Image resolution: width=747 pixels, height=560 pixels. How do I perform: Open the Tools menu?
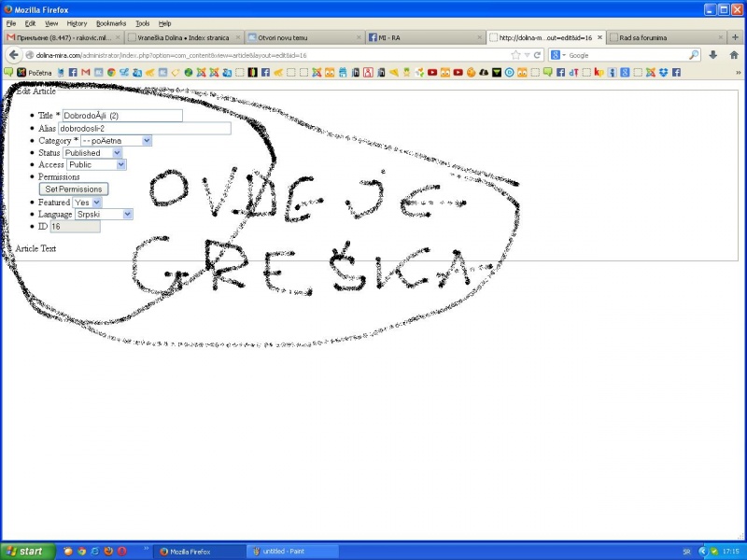(143, 23)
